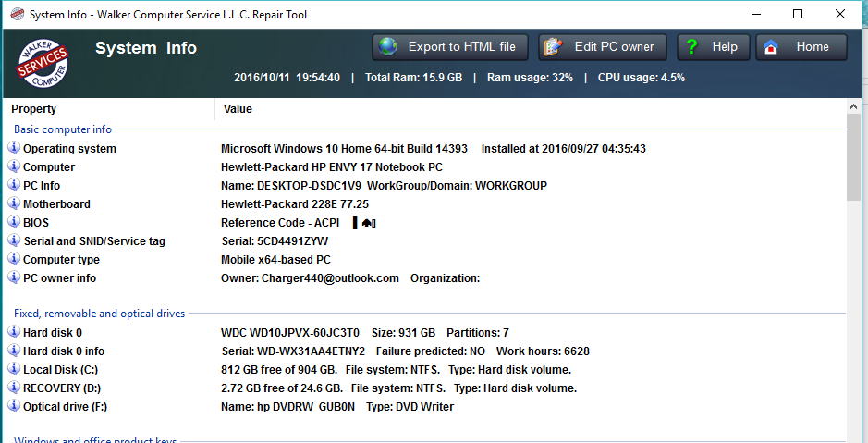Click the info icon beside Optical drive (F:)
This screenshot has height=443, width=868.
pos(14,406)
